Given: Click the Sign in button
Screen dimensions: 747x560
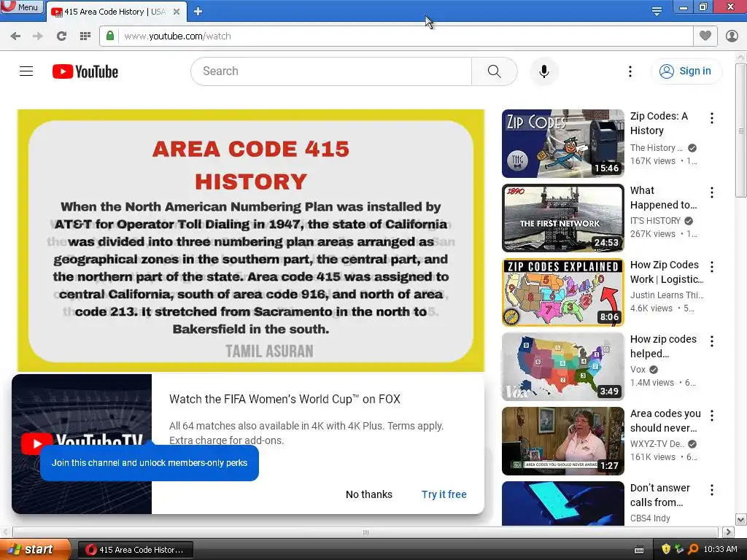Looking at the screenshot, I should (x=686, y=71).
